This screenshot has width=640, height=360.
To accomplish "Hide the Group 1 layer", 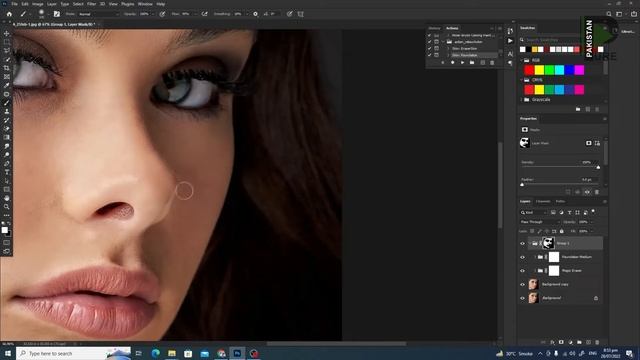I will pyautogui.click(x=522, y=244).
